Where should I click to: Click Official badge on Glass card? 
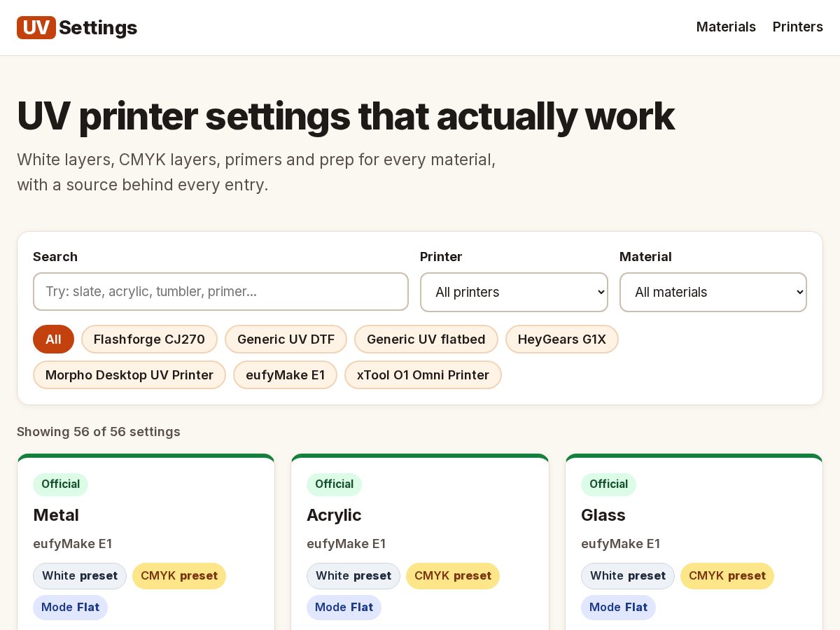(x=608, y=484)
